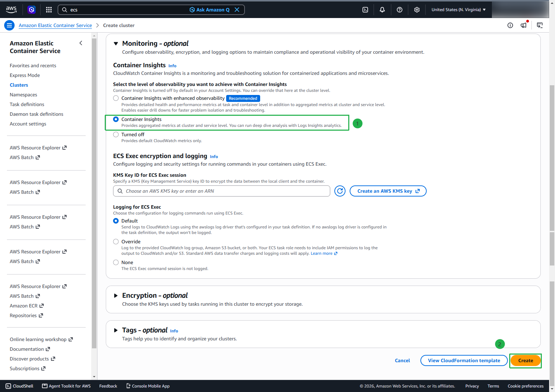Select Default logging for ECS Exec

(x=116, y=221)
